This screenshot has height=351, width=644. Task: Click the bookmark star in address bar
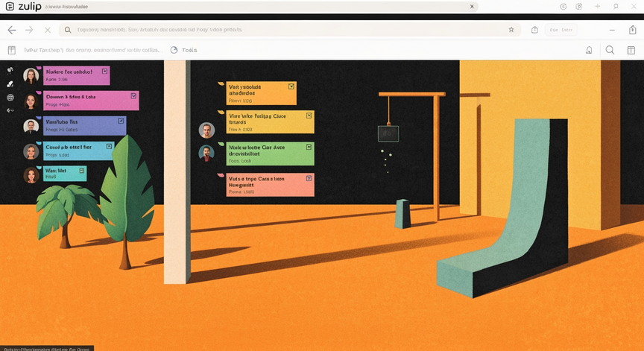click(511, 30)
